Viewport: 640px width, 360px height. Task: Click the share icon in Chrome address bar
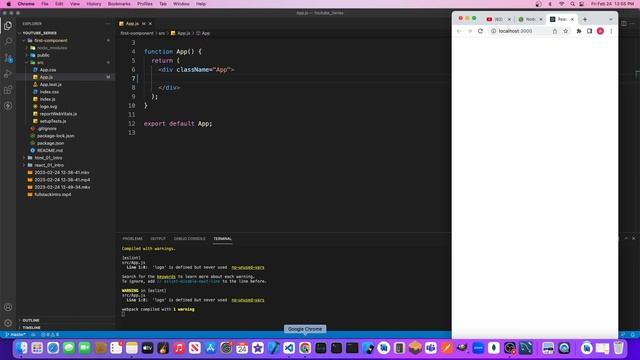[x=555, y=31]
